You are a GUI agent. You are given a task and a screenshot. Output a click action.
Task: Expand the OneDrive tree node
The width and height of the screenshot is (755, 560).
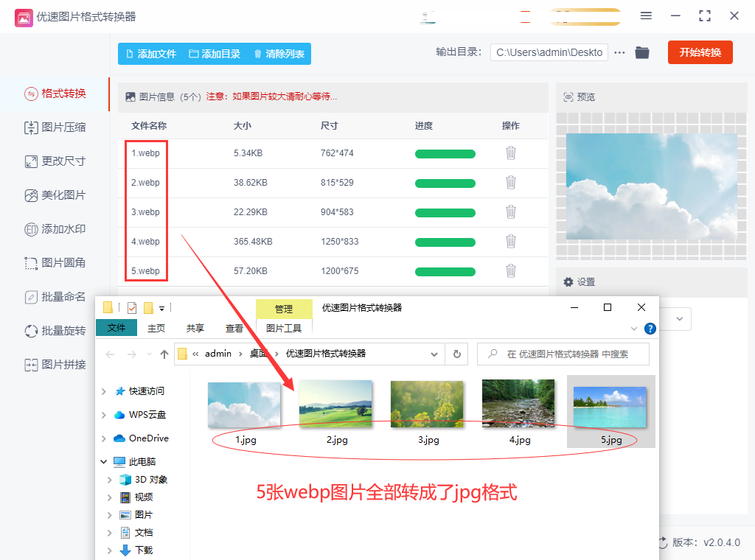103,438
